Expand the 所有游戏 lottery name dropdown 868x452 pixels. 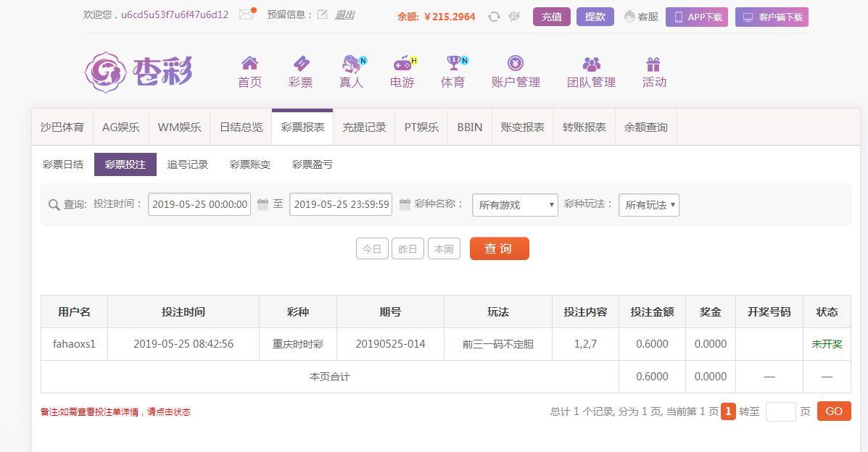click(515, 205)
